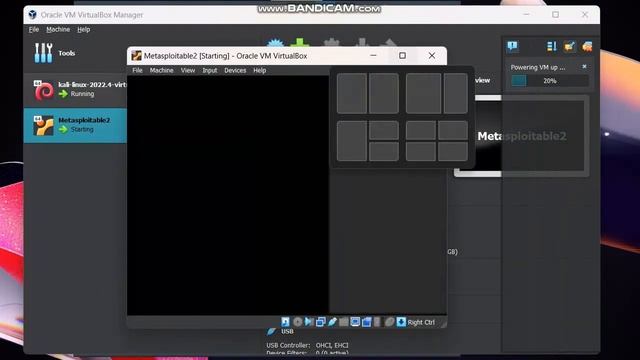The image size is (640, 360).
Task: Click the network adapters indicator in VM status bar
Action: point(320,322)
